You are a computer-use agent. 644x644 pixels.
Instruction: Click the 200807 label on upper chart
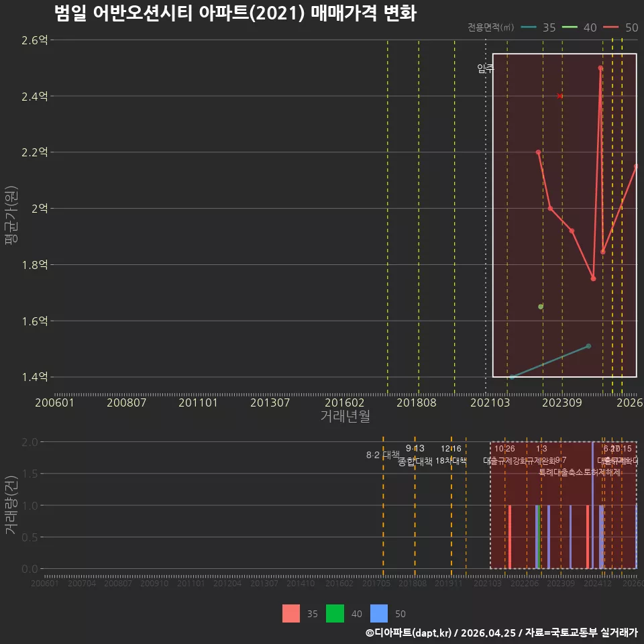pos(127,402)
